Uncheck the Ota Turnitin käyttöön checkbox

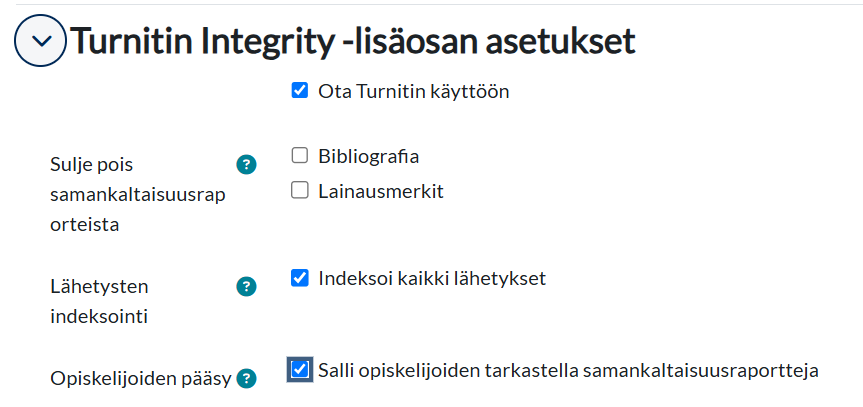[x=299, y=91]
